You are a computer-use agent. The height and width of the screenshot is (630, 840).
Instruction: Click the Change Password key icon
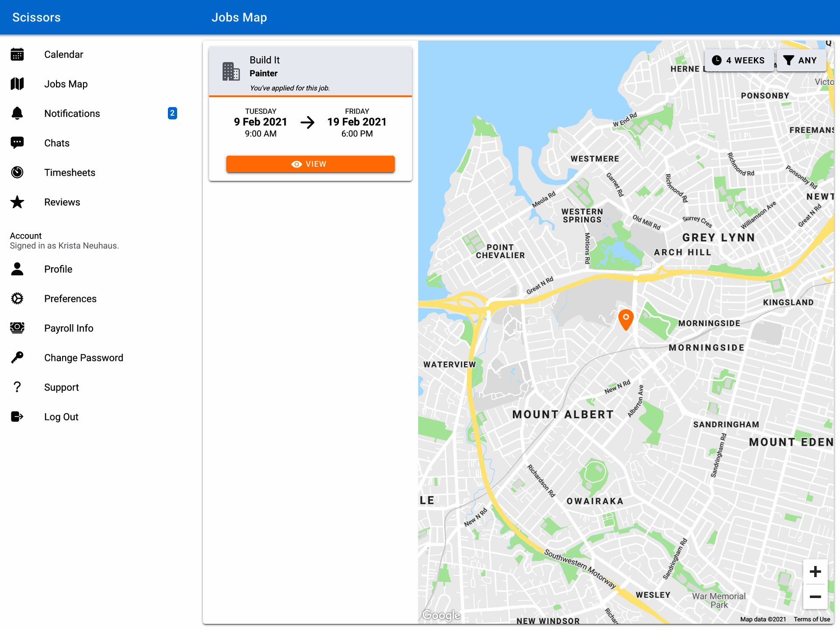(x=17, y=357)
